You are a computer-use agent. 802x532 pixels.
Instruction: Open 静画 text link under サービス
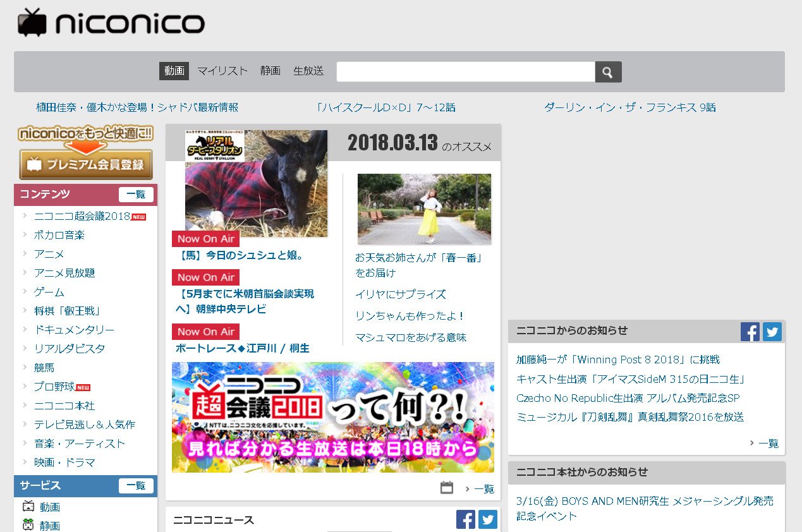(x=50, y=526)
